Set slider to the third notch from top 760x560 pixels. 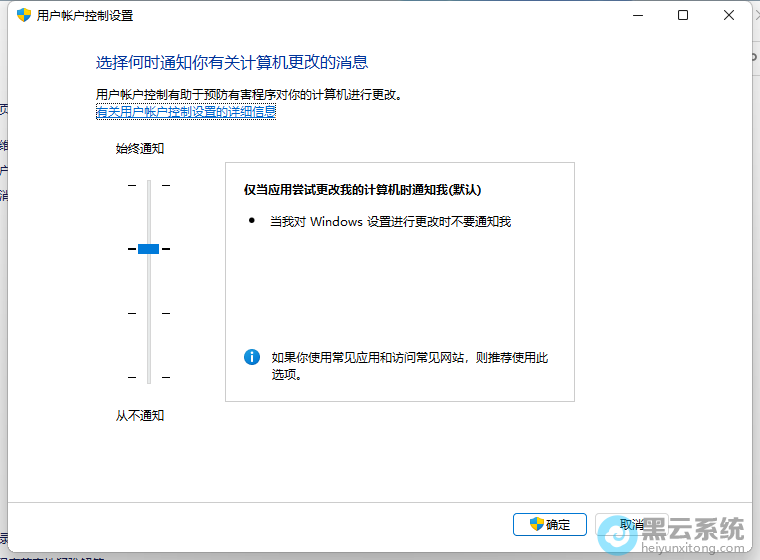pos(149,313)
